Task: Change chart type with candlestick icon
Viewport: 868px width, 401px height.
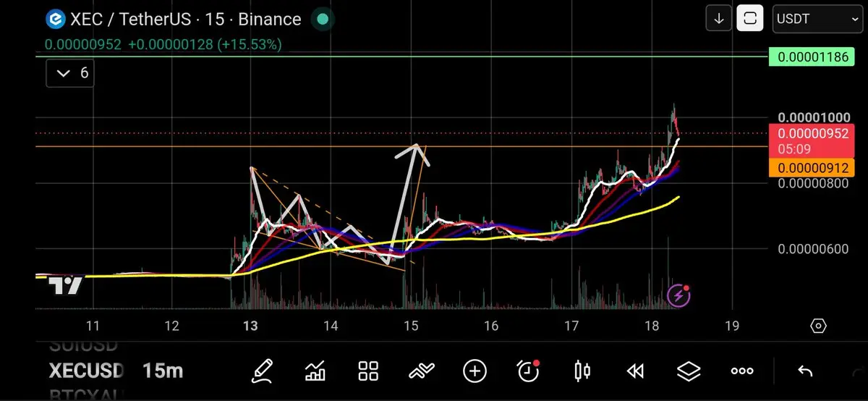Action: coord(582,371)
